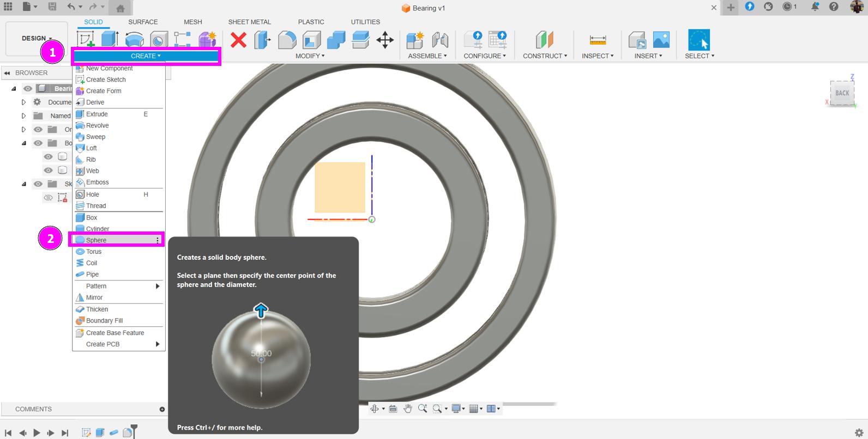Click the Create Form toolbar icon
Image resolution: width=868 pixels, height=439 pixels.
click(207, 39)
